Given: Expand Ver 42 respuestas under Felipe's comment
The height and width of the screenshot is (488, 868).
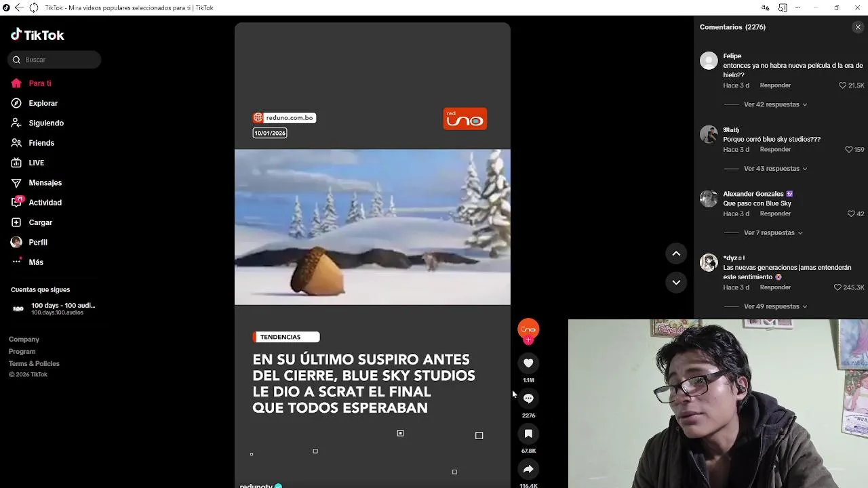Looking at the screenshot, I should click(775, 104).
